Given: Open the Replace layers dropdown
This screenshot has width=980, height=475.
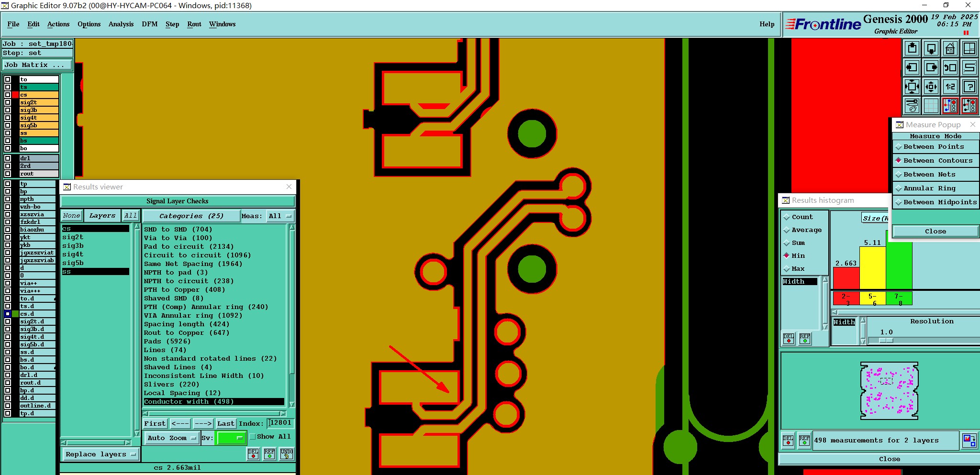Looking at the screenshot, I should tap(100, 454).
